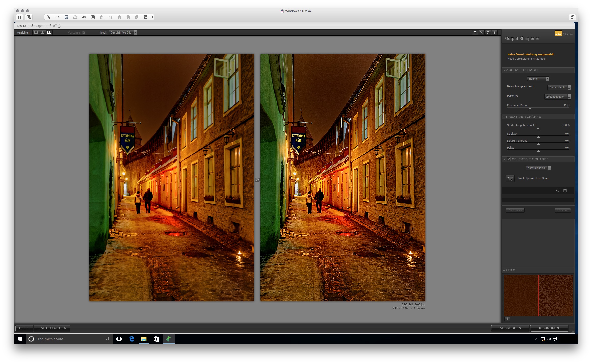The height and width of the screenshot is (364, 592).
Task: Swap the two preview images
Action: [x=257, y=180]
